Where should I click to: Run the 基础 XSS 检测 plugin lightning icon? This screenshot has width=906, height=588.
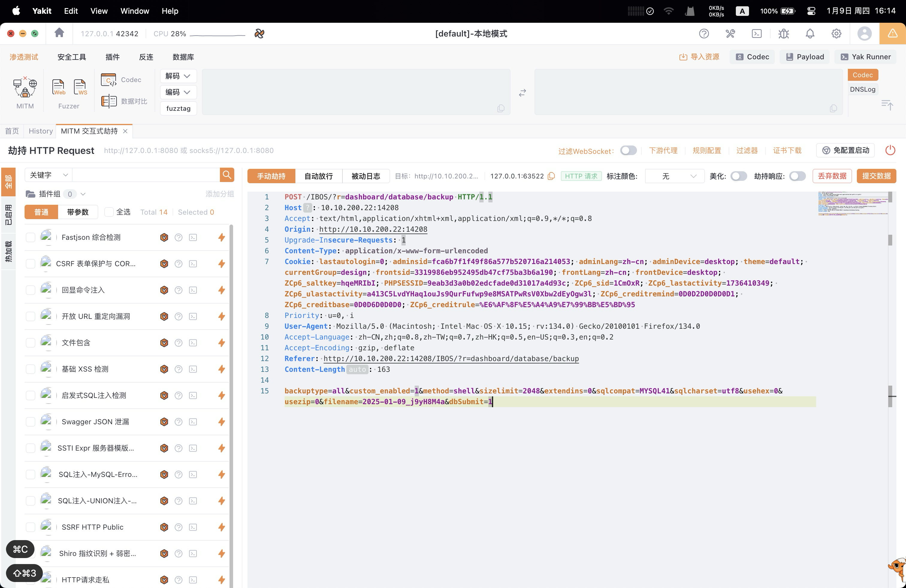[x=221, y=369]
